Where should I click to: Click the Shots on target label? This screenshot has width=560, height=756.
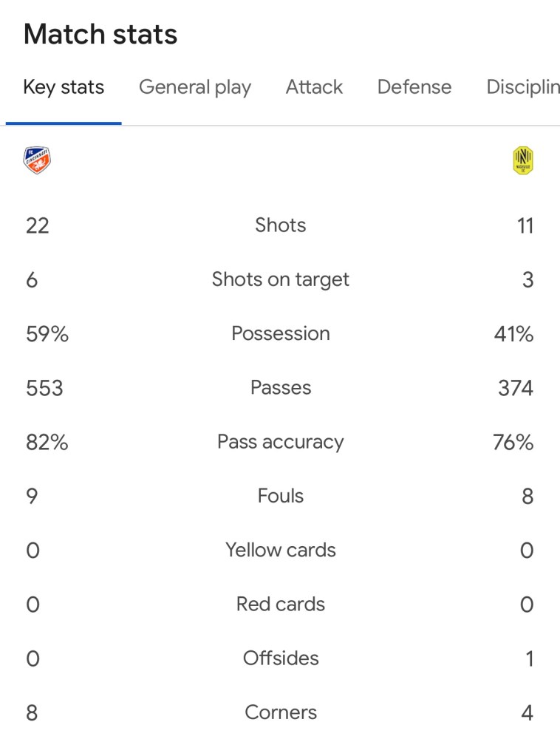(x=281, y=279)
